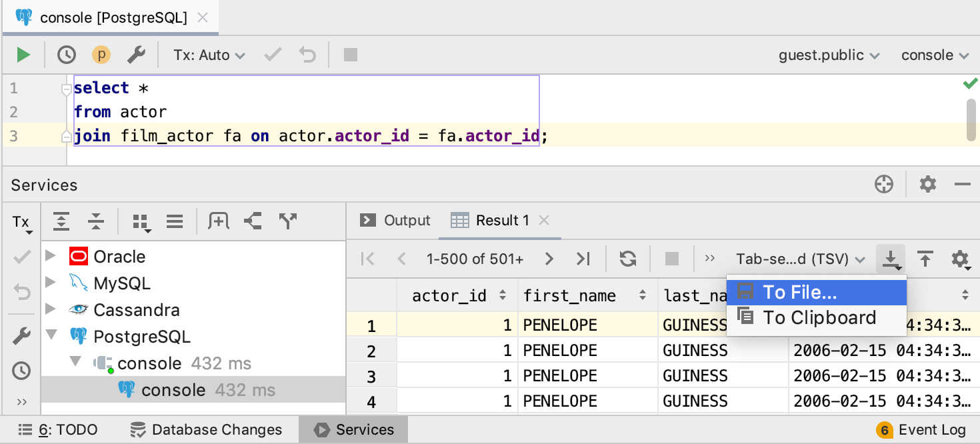Open the 6: TODO tool window
Image resolution: width=980 pixels, height=444 pixels.
(x=58, y=430)
